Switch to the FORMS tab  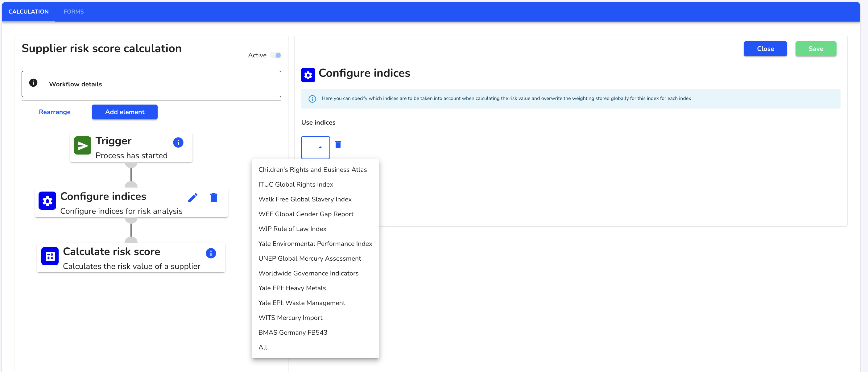74,11
